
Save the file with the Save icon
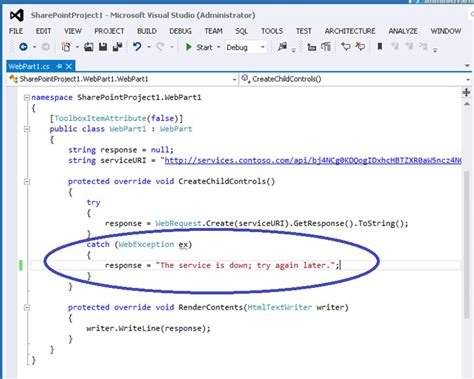(x=103, y=47)
